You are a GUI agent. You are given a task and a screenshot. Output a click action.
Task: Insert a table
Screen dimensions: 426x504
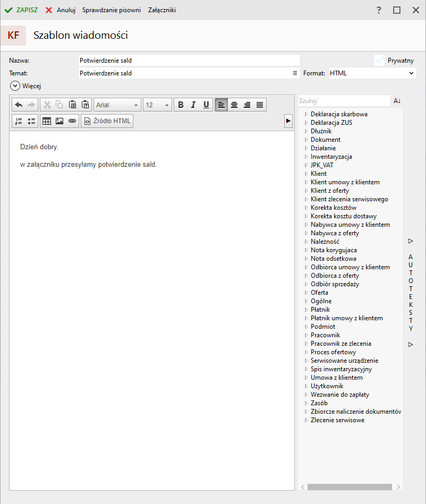point(47,121)
